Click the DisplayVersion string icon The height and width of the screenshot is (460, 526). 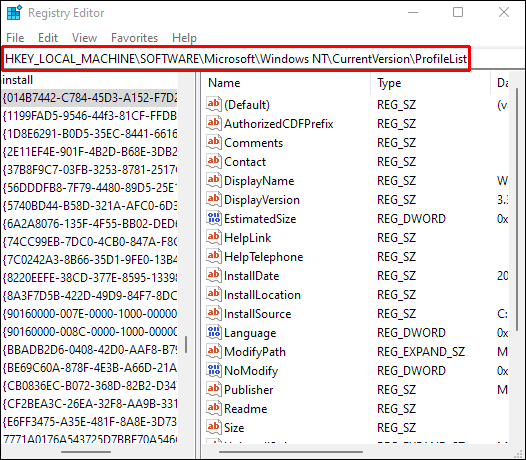pos(214,200)
